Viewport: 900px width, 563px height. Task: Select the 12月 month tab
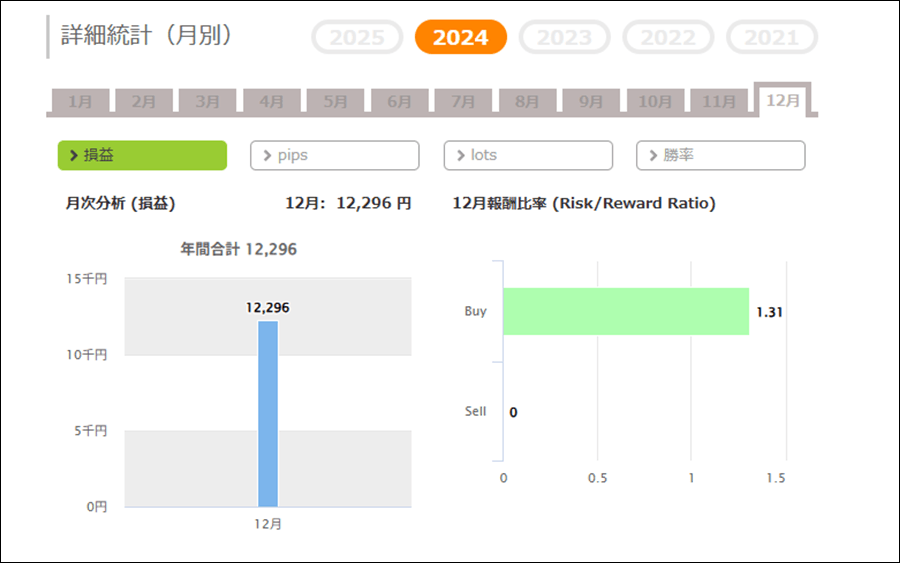click(782, 101)
